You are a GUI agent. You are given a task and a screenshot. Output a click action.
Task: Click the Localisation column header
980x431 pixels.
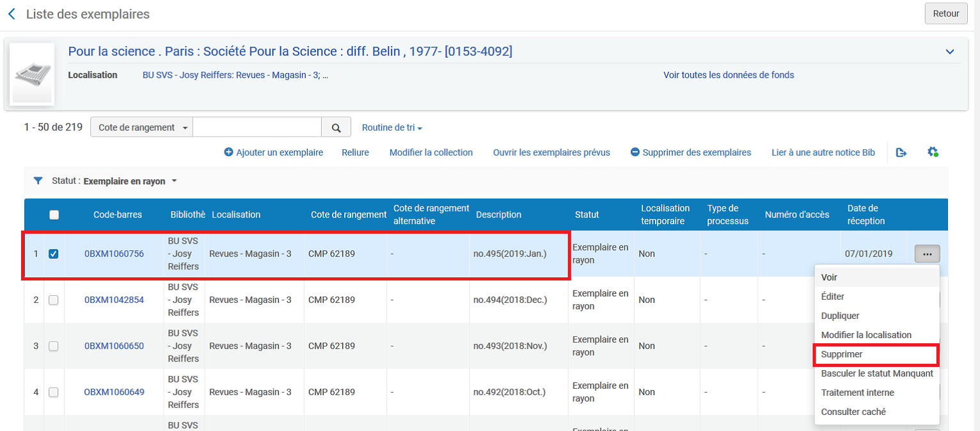236,215
